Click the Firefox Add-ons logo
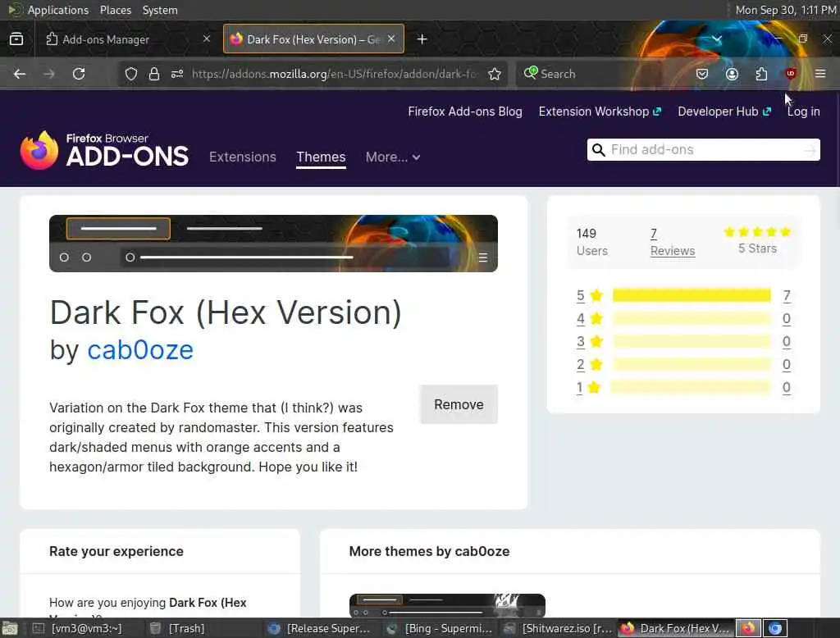 coord(104,151)
